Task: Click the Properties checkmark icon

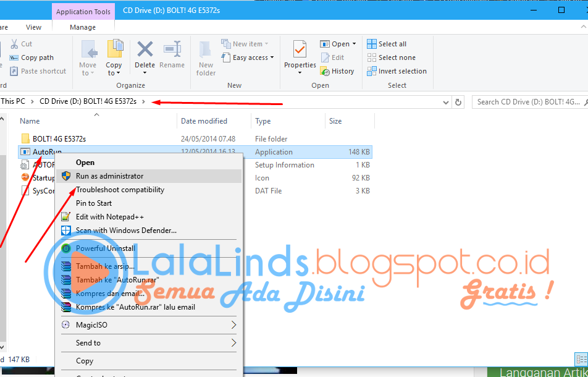Action: tap(300, 49)
